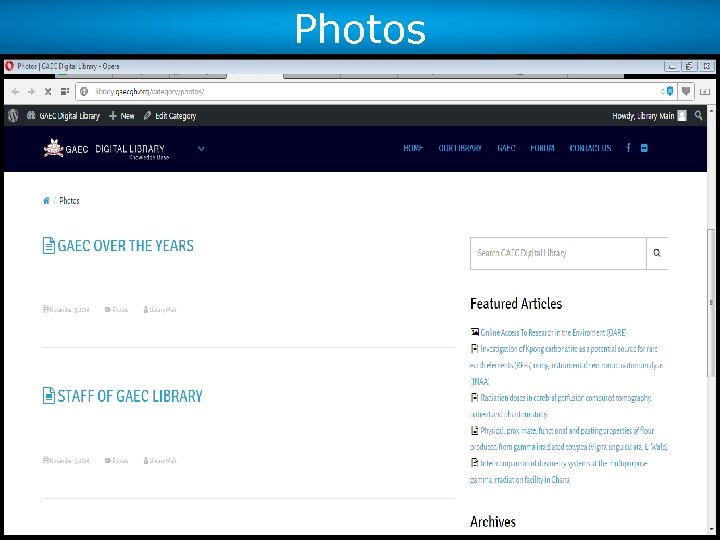Open Physical, proximate, functional flour article

click(x=568, y=439)
